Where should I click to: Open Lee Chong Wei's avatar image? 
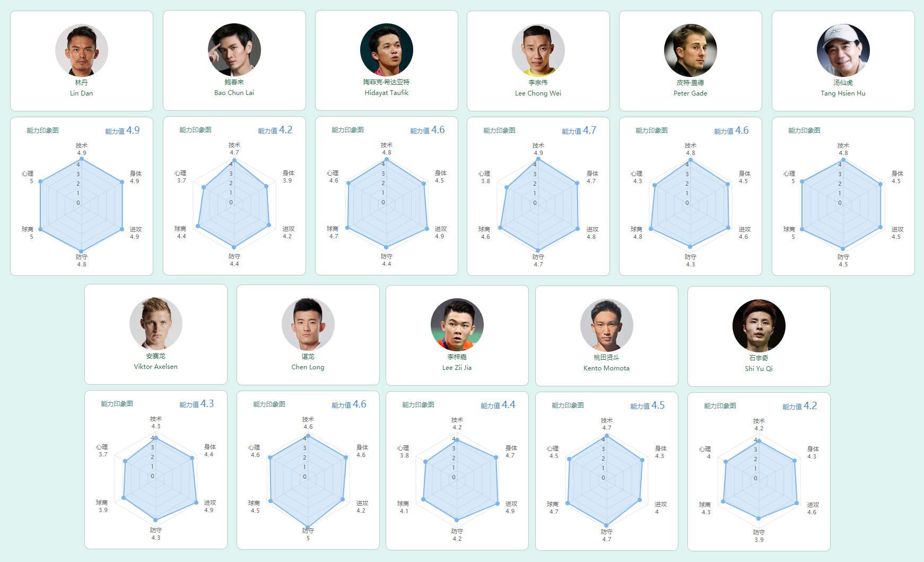538,50
